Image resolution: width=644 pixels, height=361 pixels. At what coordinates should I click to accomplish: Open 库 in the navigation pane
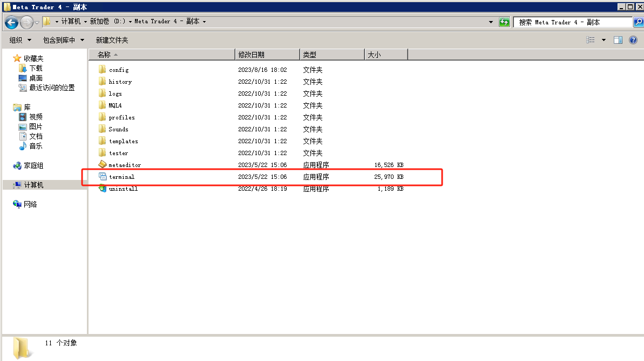[27, 108]
